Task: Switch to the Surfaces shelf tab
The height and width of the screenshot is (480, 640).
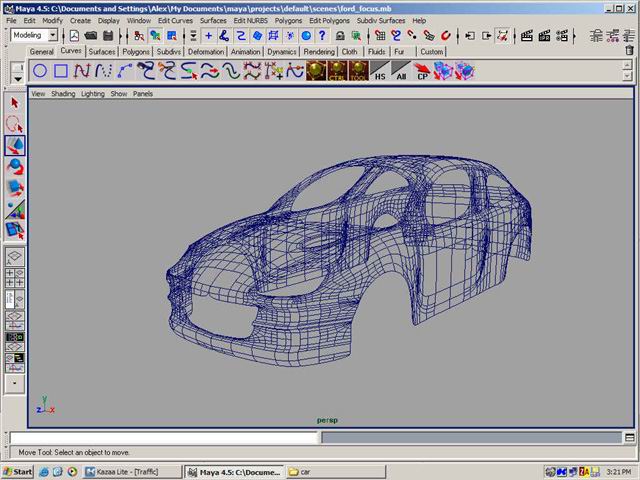Action: [x=101, y=51]
